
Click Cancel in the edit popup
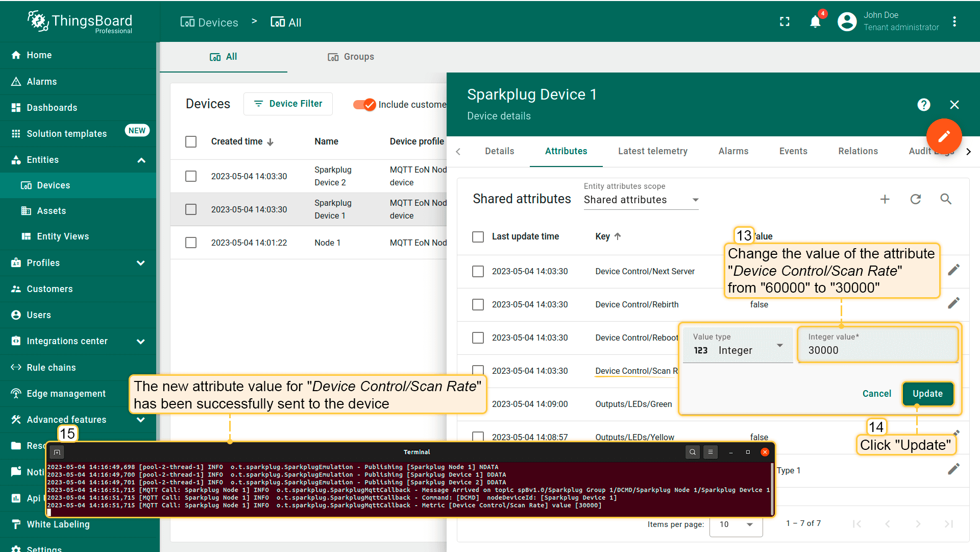pos(876,394)
